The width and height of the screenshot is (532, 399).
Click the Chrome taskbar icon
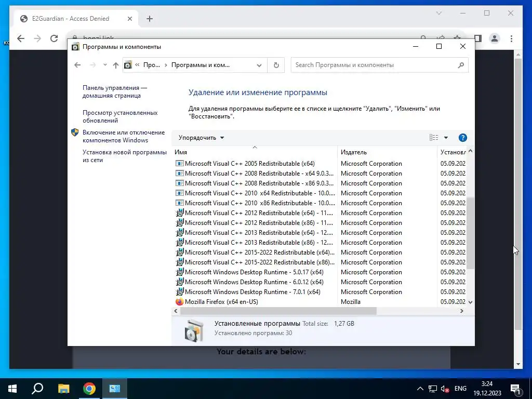[89, 389]
